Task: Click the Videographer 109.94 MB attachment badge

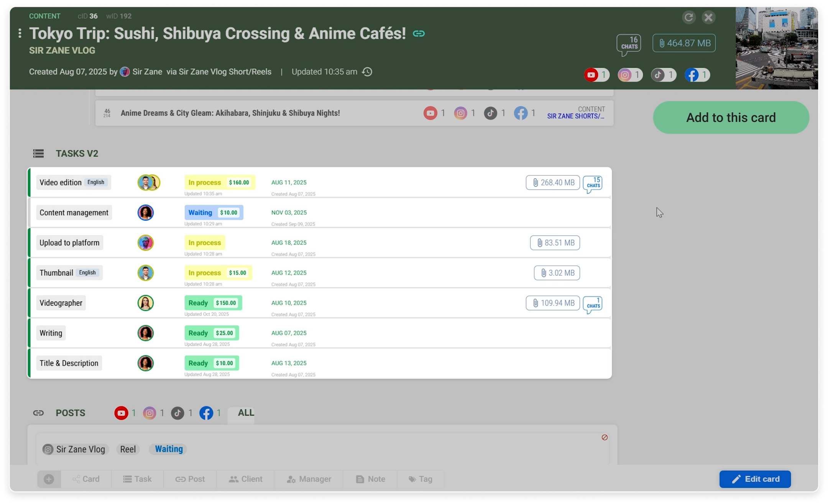Action: tap(552, 303)
